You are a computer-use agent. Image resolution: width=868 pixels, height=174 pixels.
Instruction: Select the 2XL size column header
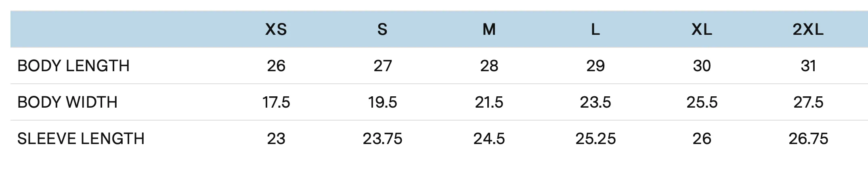(808, 30)
